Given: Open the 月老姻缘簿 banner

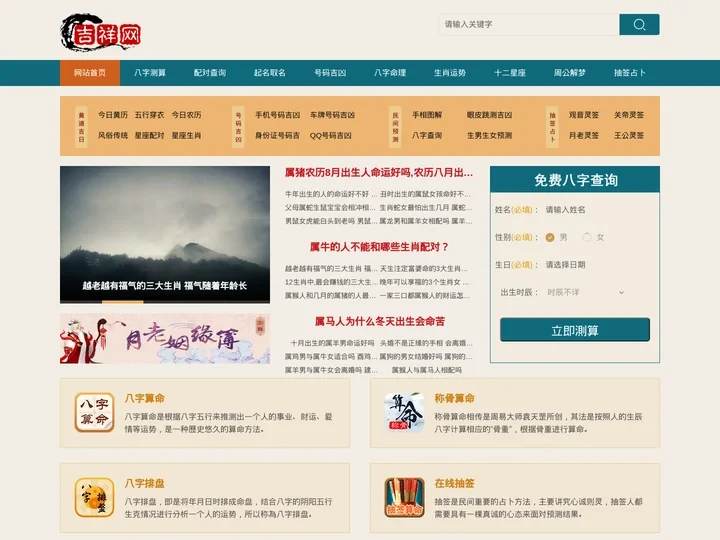Looking at the screenshot, I should 165,339.
